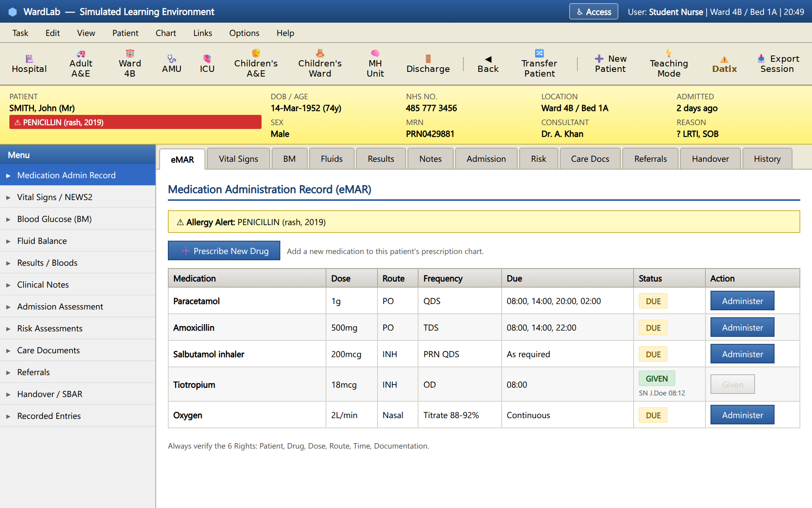
Task: Open Referrals in the sidebar menu
Action: (x=78, y=372)
